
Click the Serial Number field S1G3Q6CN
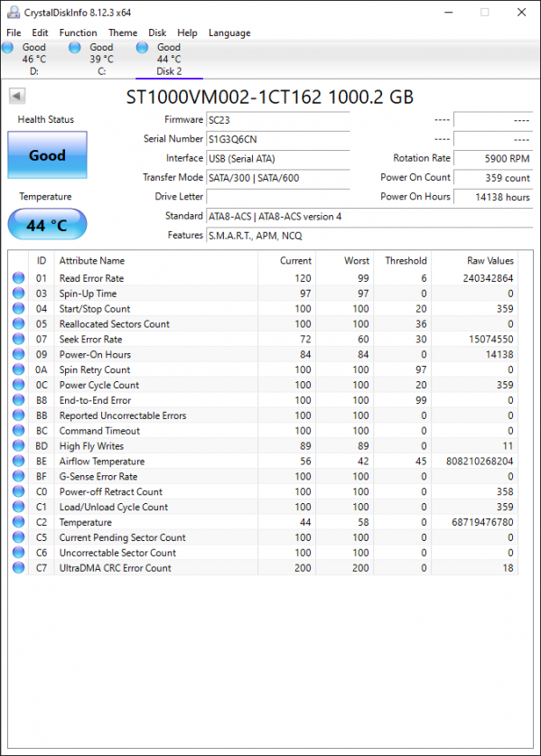point(278,139)
